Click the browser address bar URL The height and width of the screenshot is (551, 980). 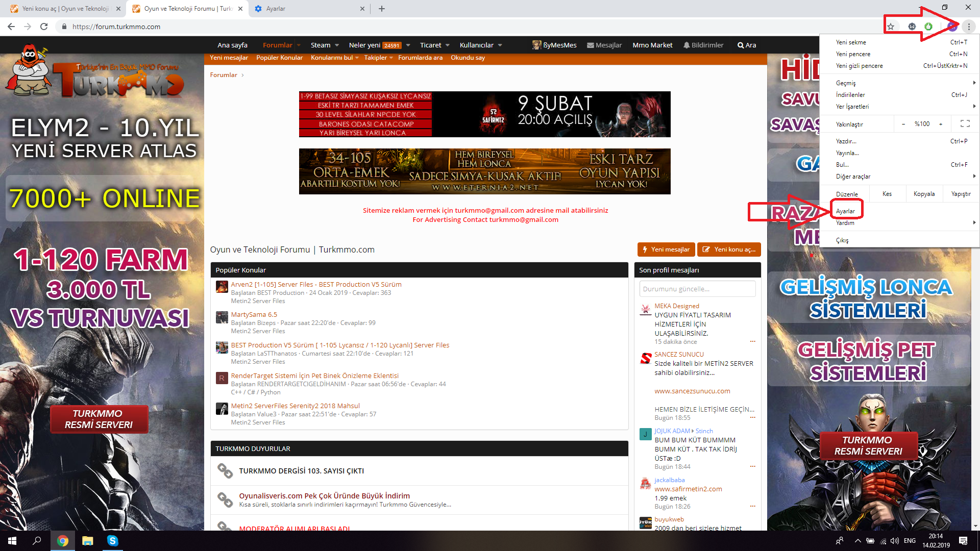(x=116, y=27)
